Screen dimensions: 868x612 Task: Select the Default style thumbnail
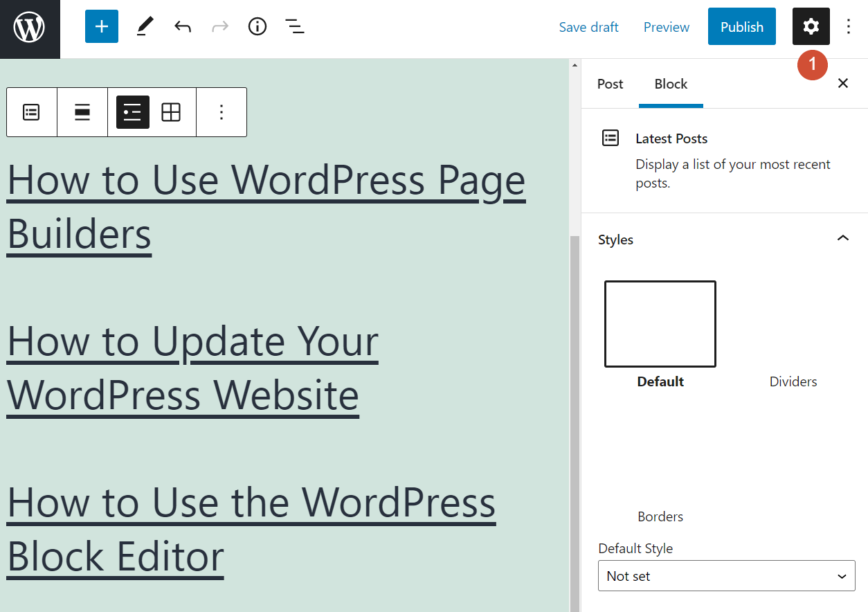click(660, 324)
